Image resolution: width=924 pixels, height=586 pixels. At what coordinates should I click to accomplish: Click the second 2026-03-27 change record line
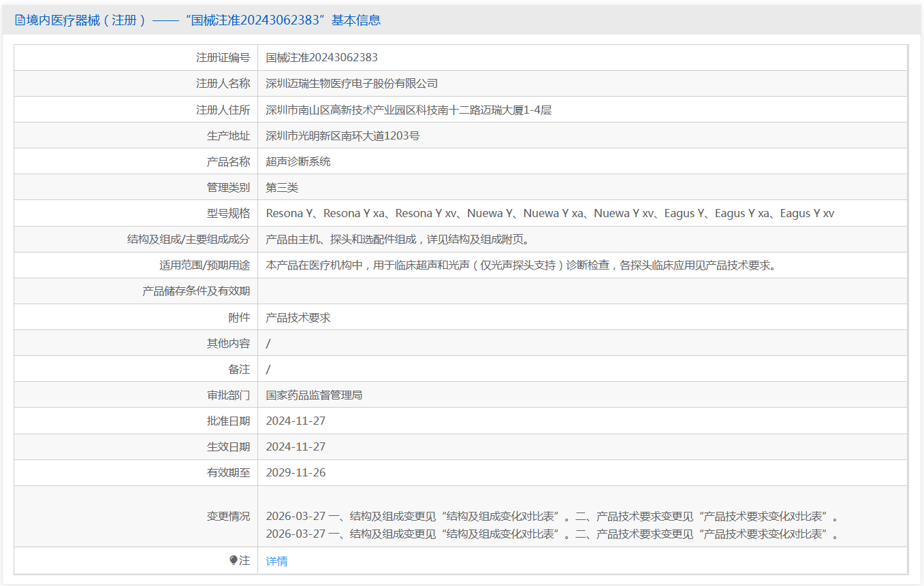[x=552, y=534]
